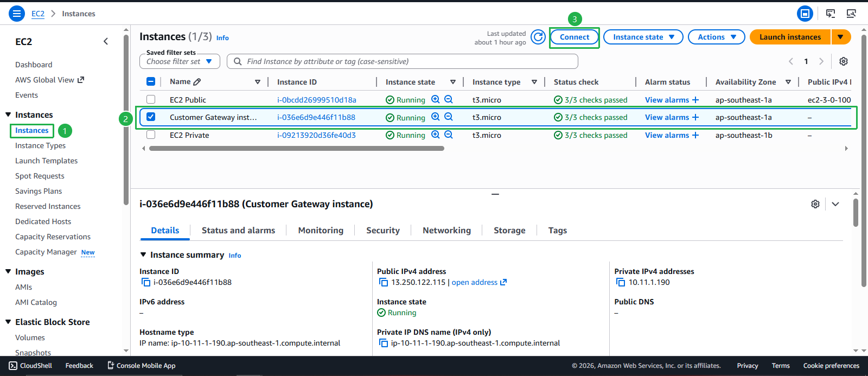Screen dimensions: 868x376
Task: Collapse details panel chevron
Action: 835,204
